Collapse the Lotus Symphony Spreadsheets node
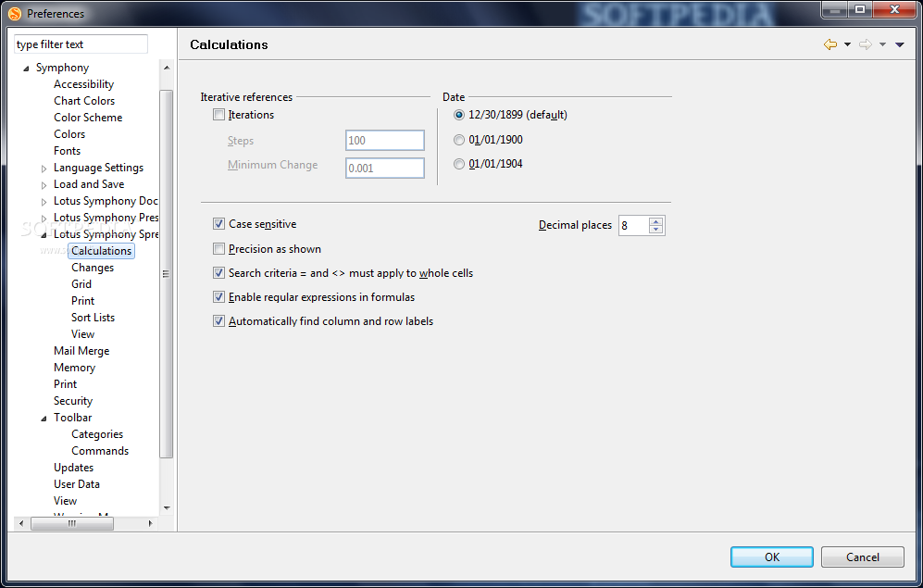The width and height of the screenshot is (923, 588). click(x=44, y=235)
